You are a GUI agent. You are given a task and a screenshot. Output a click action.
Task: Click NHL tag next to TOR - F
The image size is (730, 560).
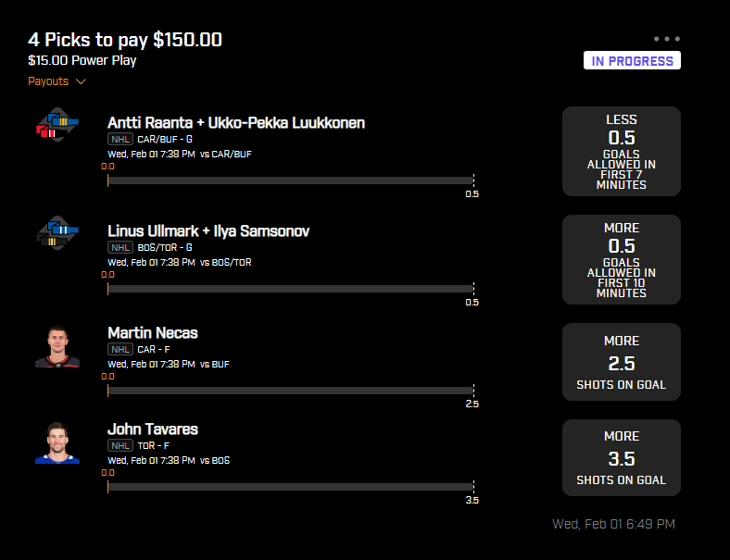[120, 445]
